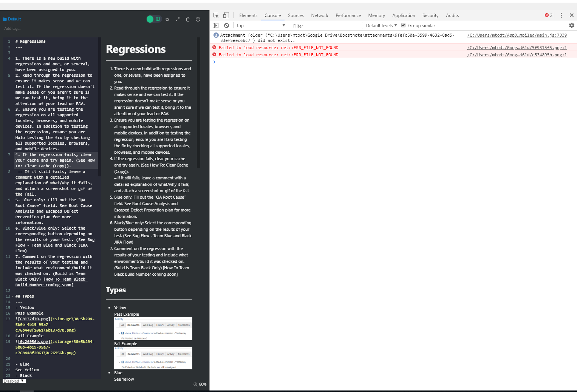
Task: Expand the note to fullscreen
Action: click(x=178, y=19)
